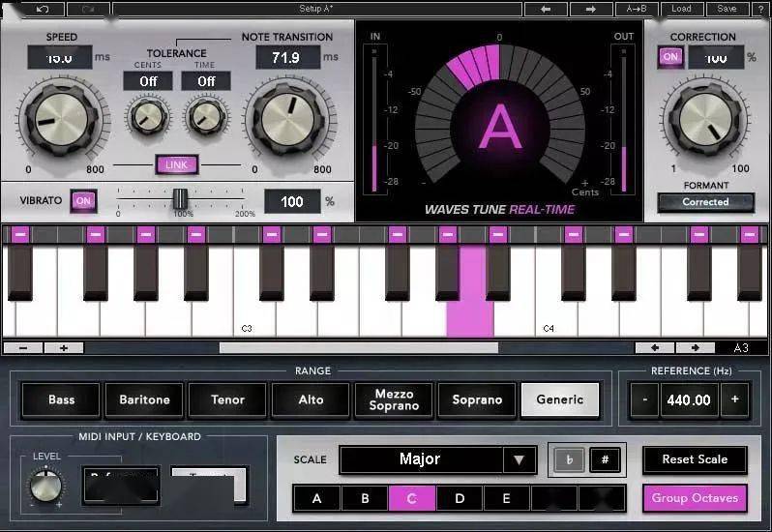Select the Bass range
The width and height of the screenshot is (772, 532).
click(x=61, y=399)
